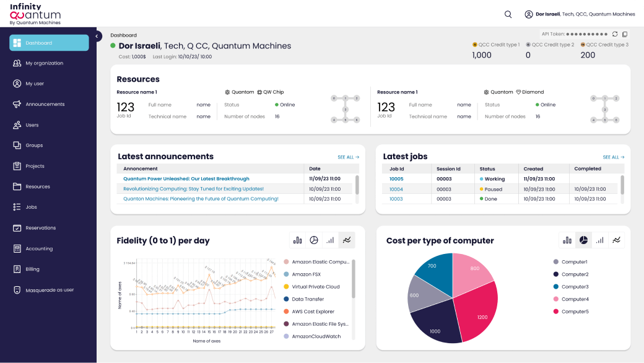Expand Latest jobs with SEE ALL arrow

pyautogui.click(x=613, y=157)
